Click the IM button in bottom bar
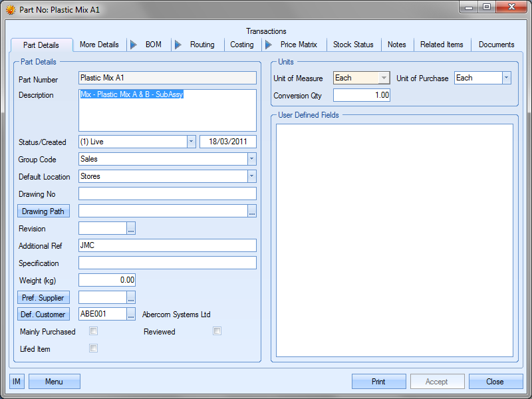 pos(17,382)
